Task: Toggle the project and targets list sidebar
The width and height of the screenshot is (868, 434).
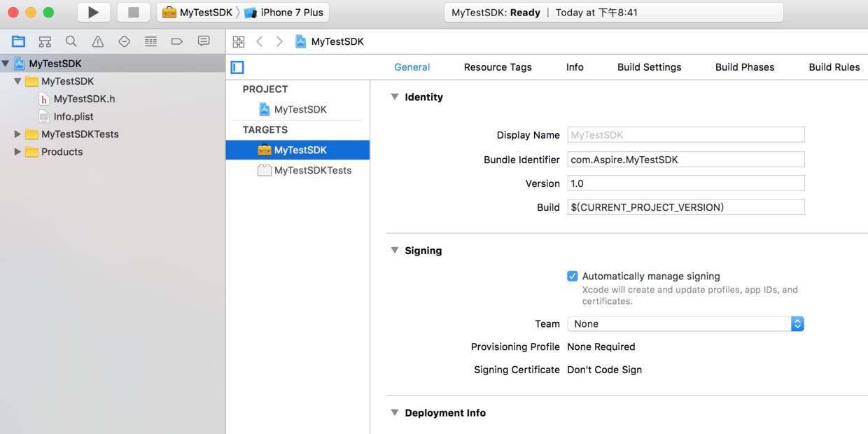Action: (237, 67)
